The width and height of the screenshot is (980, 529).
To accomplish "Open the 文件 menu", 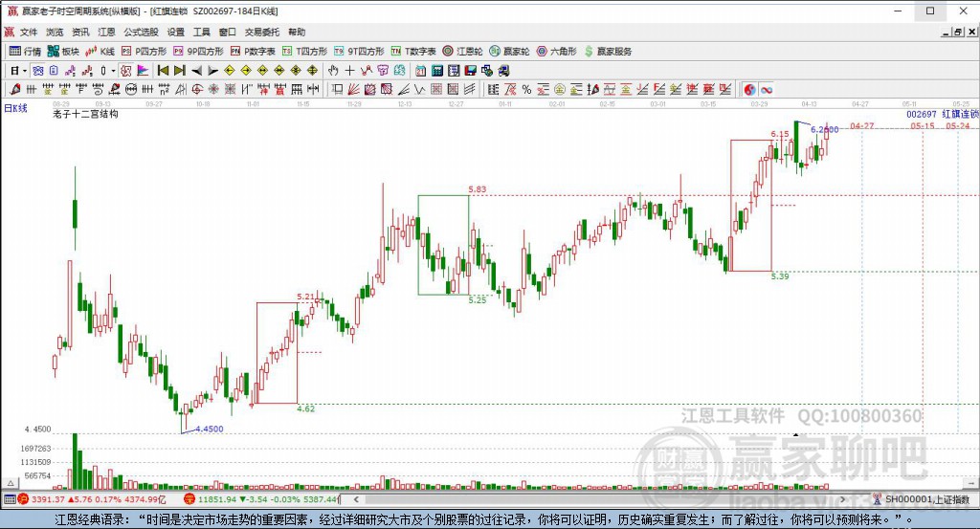I will pyautogui.click(x=28, y=32).
